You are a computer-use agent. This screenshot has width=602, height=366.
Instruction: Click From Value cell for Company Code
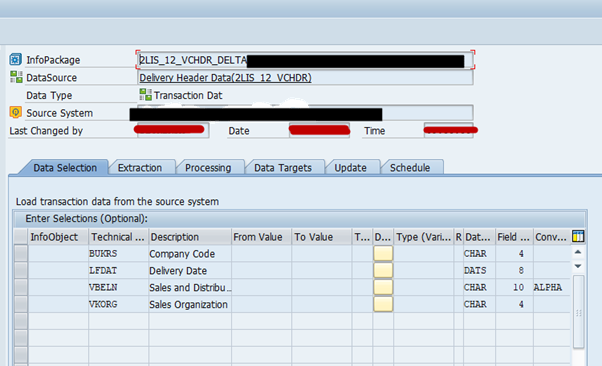click(262, 253)
